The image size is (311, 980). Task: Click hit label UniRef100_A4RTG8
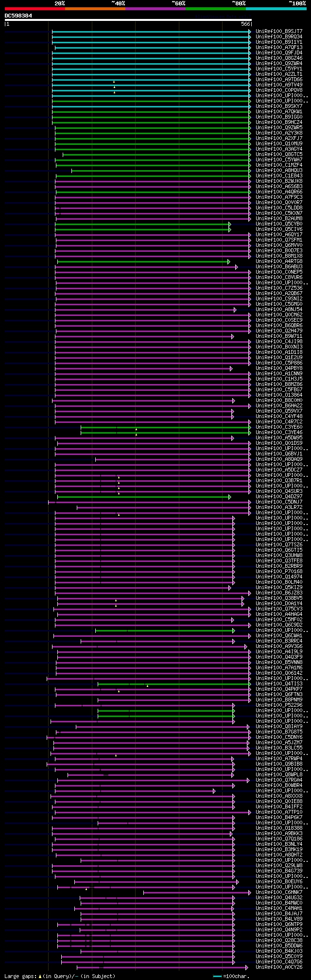279,262
